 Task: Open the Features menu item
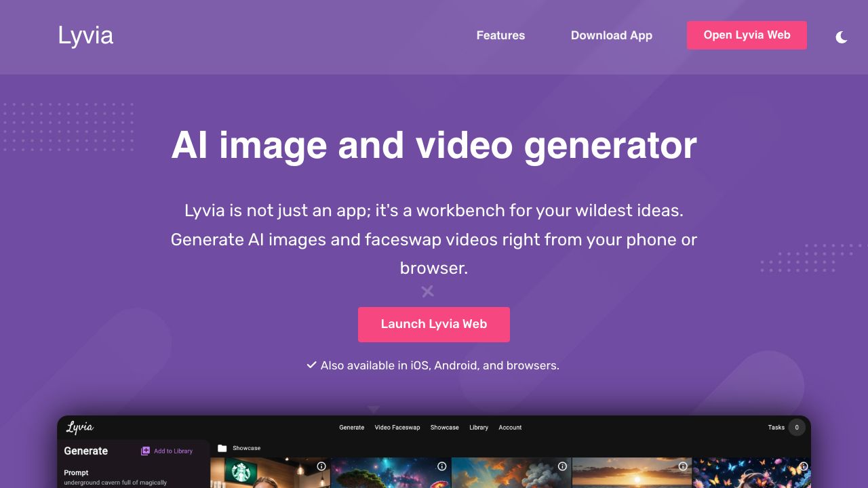(x=500, y=35)
